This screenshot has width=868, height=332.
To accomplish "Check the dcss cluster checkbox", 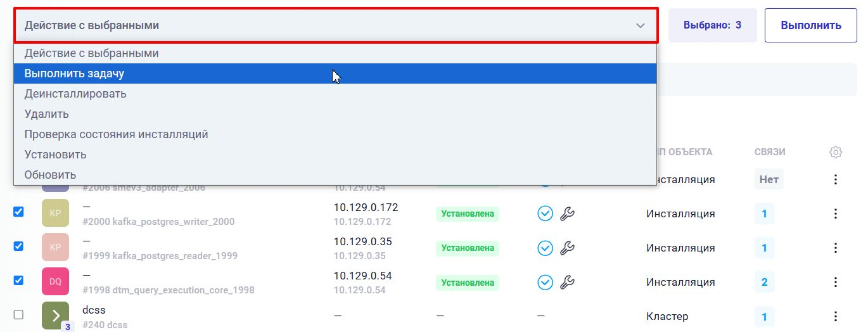I will [19, 314].
